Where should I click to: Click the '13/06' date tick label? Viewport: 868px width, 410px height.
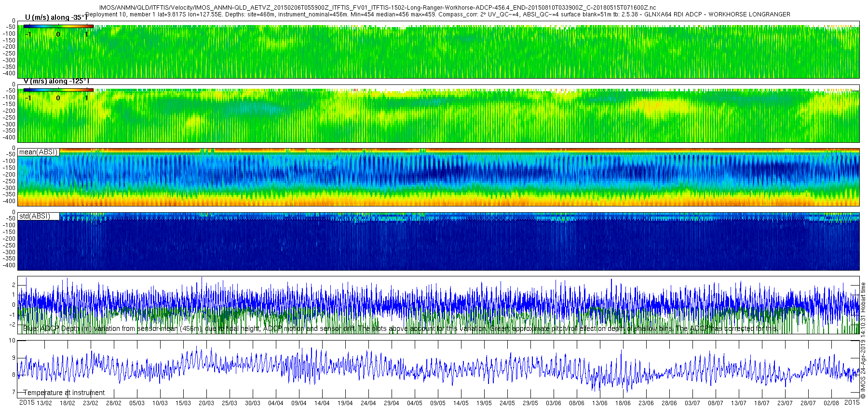[x=599, y=403]
